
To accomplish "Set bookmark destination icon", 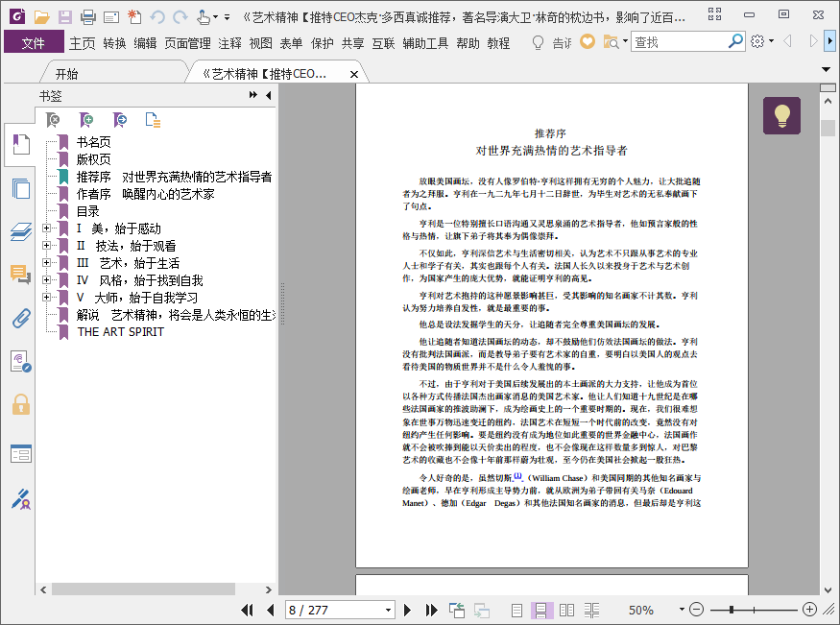I will [120, 120].
